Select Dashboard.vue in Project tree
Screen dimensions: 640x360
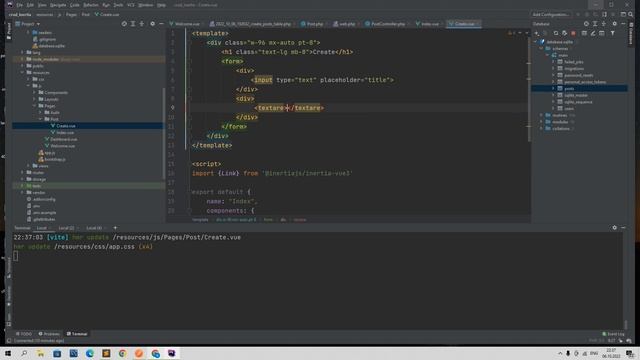click(64, 139)
